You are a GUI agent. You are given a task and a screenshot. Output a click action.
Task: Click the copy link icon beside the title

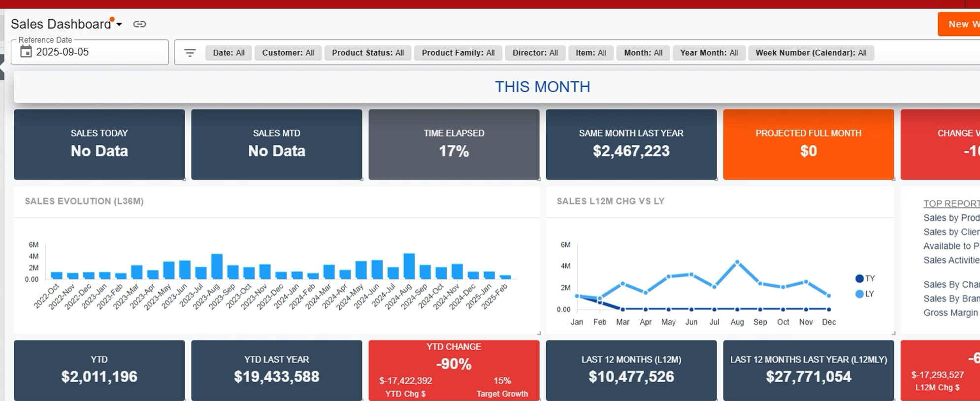(x=139, y=24)
